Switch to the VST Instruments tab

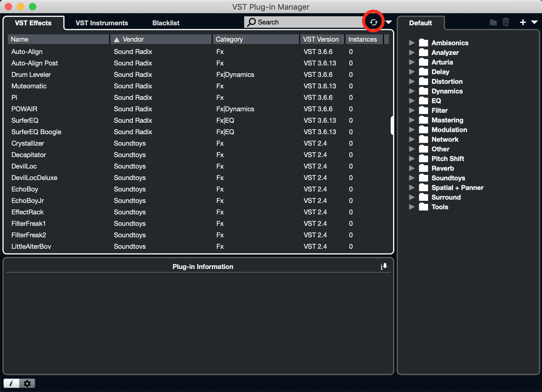102,23
